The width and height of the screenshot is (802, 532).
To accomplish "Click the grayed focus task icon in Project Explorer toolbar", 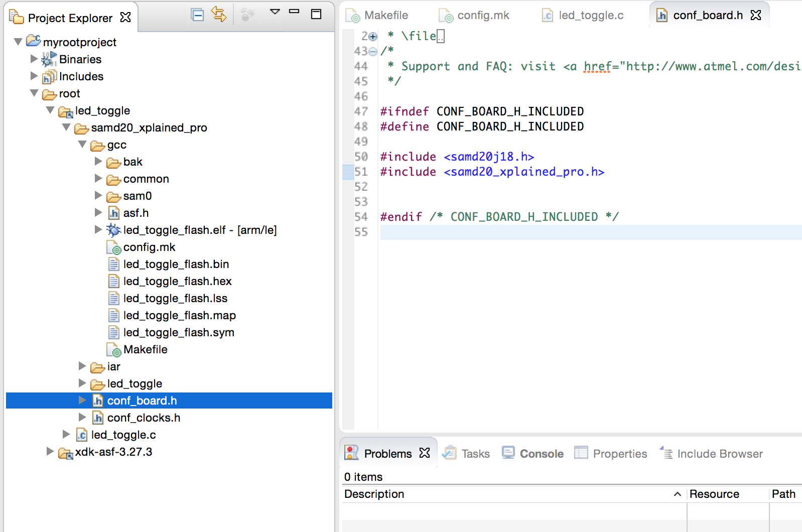I will click(x=247, y=15).
